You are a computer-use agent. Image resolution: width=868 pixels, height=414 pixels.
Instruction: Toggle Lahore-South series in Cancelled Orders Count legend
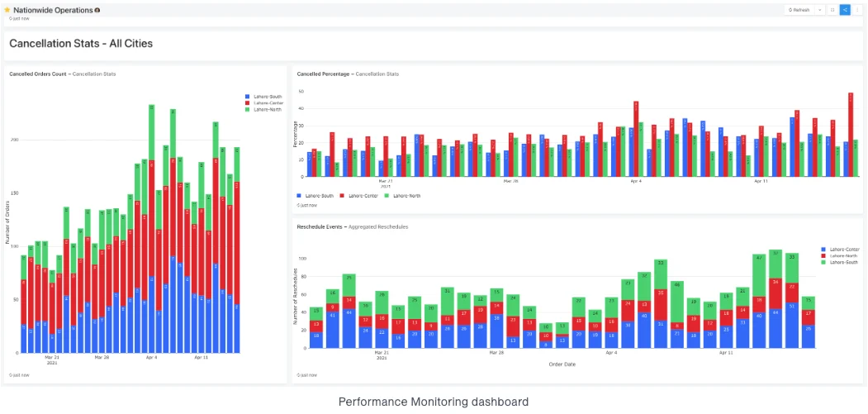pos(264,97)
